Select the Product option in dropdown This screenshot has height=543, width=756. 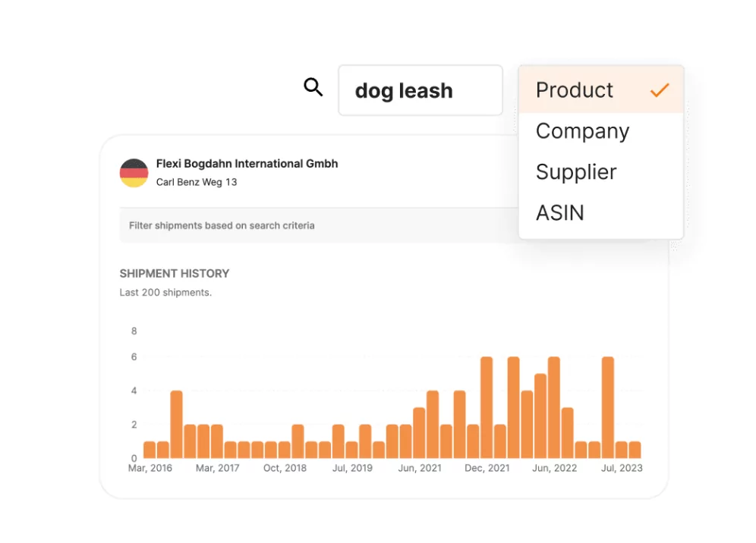[x=601, y=90]
